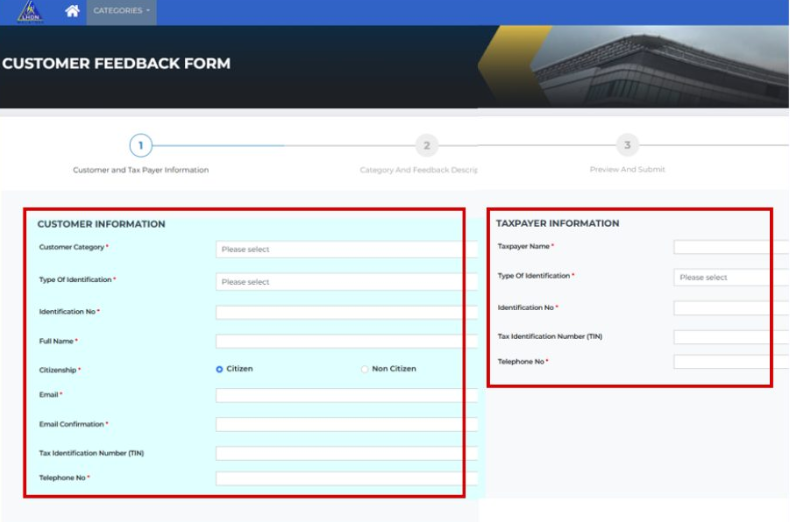Select step 1 Customer and Tax Payer Information
This screenshot has width=790, height=522.
pos(141,146)
